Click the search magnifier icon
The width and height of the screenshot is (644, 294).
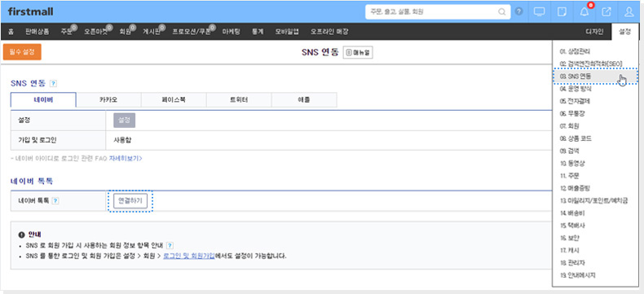coord(502,12)
